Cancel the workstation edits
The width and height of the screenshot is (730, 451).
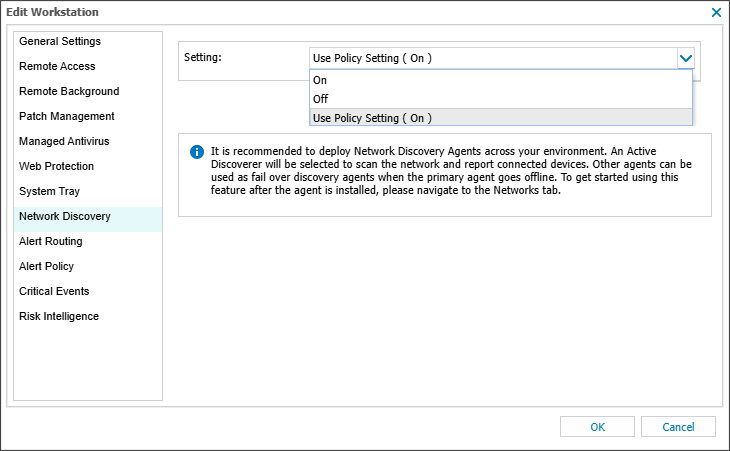(678, 427)
